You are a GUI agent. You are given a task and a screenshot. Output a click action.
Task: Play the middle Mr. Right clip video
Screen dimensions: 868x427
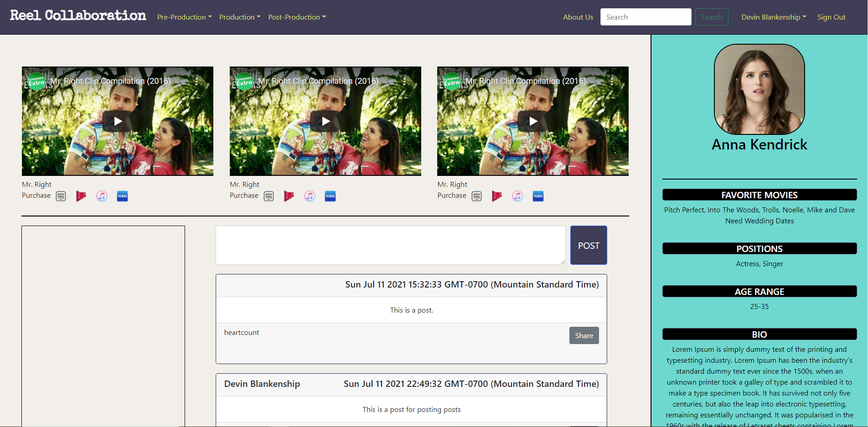coord(325,121)
